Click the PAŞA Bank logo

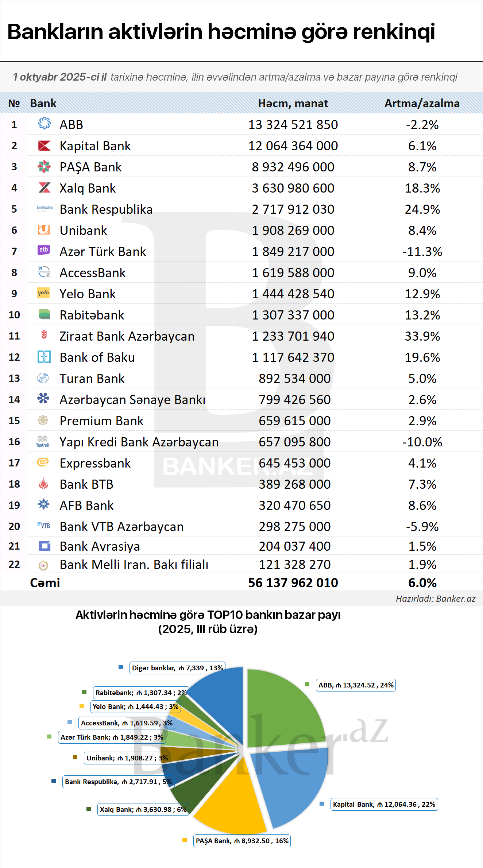point(44,166)
